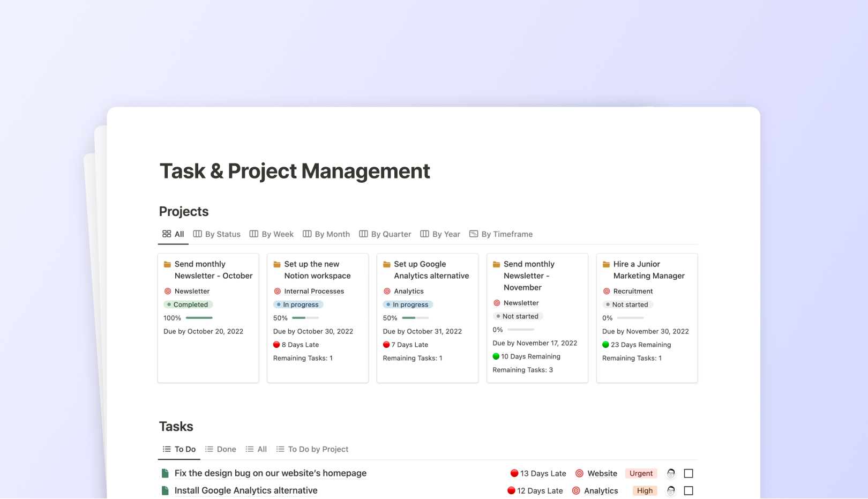The width and height of the screenshot is (868, 499).
Task: Click the green circle on Hire a Junior Marketing Manager card
Action: [x=605, y=345]
